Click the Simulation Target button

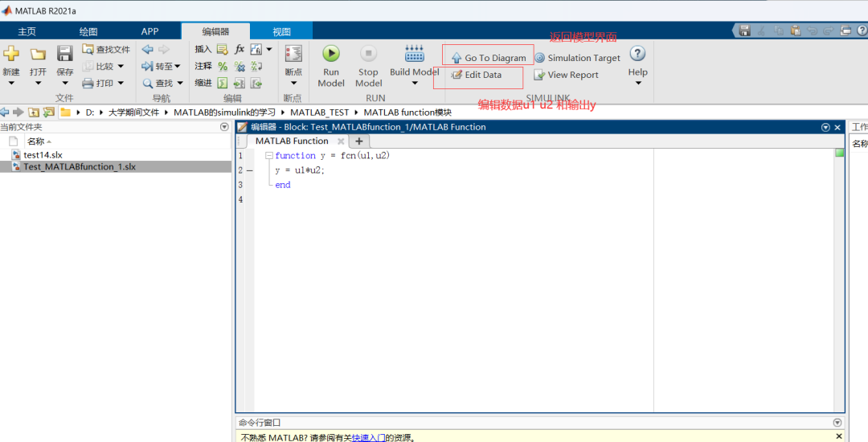tap(577, 58)
